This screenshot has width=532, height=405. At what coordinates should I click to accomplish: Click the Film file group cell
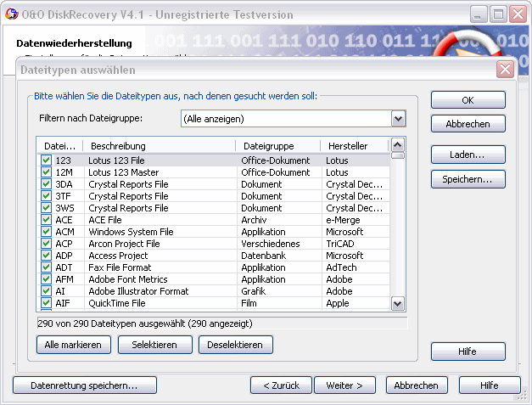(x=249, y=303)
